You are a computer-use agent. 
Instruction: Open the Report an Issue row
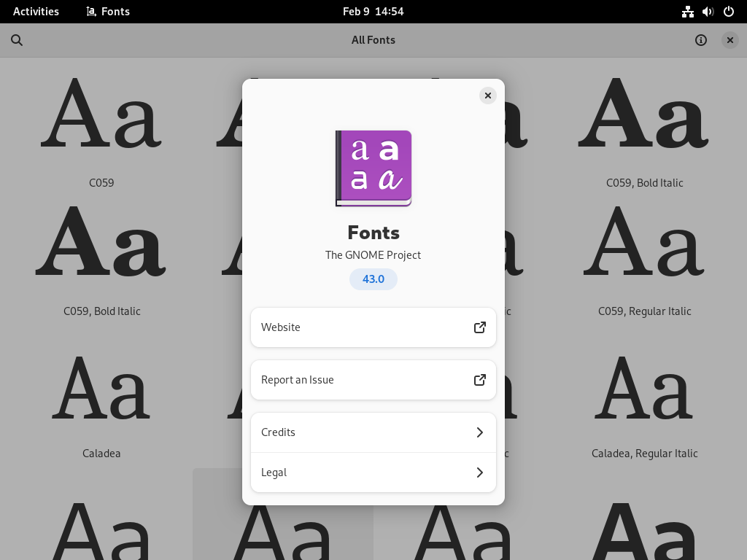coord(373,379)
